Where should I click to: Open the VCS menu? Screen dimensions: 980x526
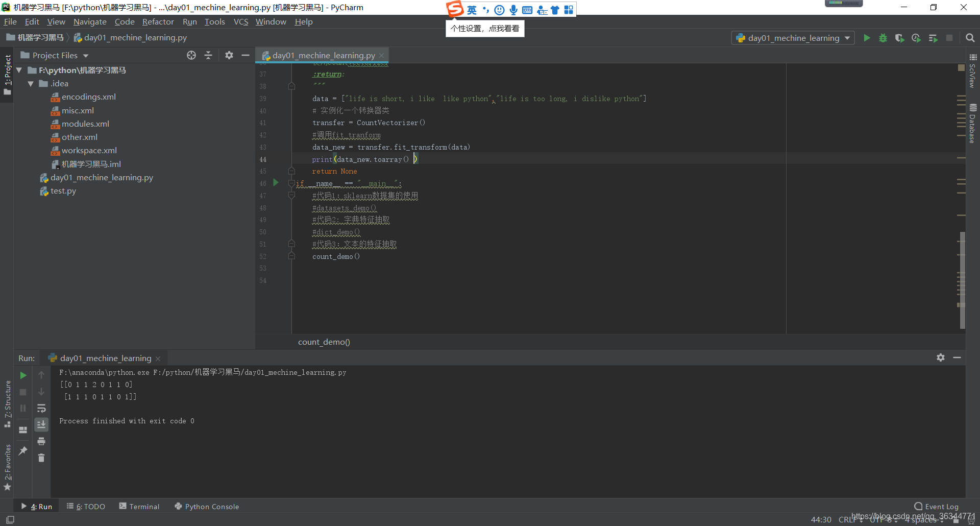[241, 21]
